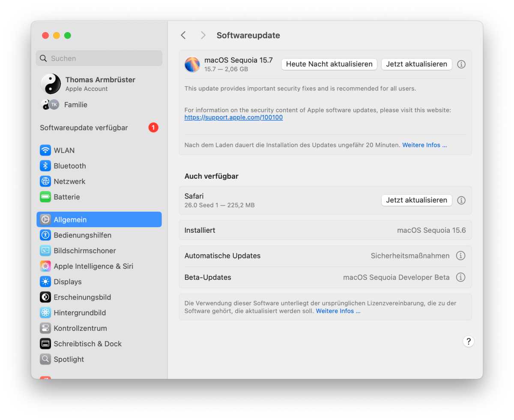Click the question mark help button
This screenshot has height=420, width=514.
[x=469, y=341]
